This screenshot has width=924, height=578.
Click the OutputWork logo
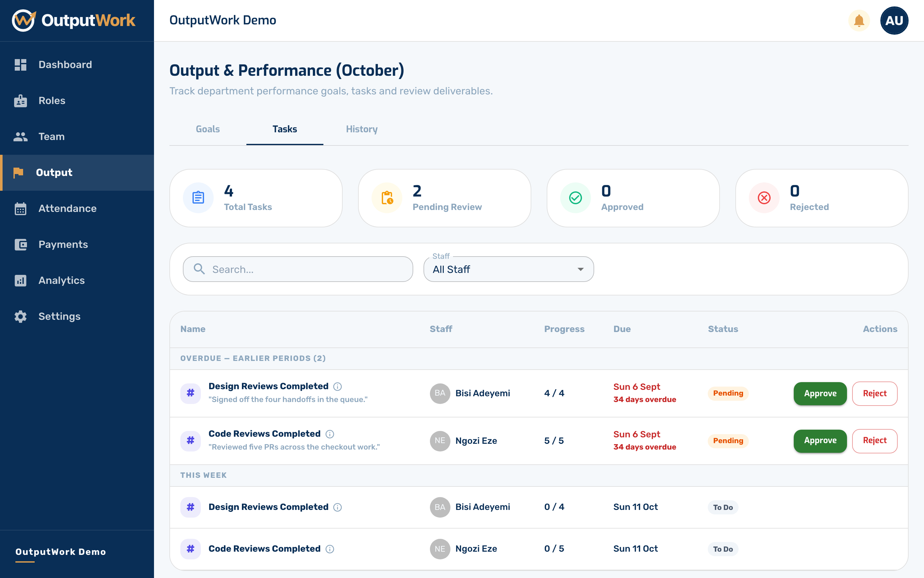click(x=74, y=20)
